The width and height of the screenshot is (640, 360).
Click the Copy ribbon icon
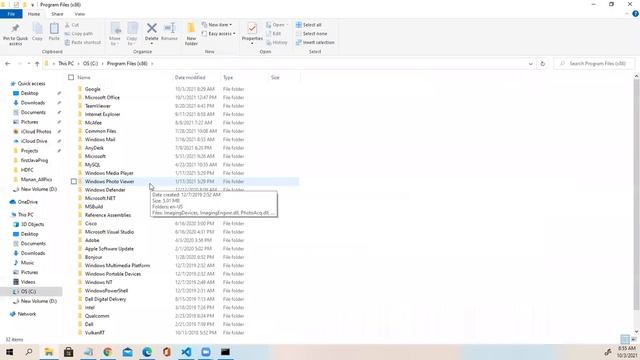37,28
